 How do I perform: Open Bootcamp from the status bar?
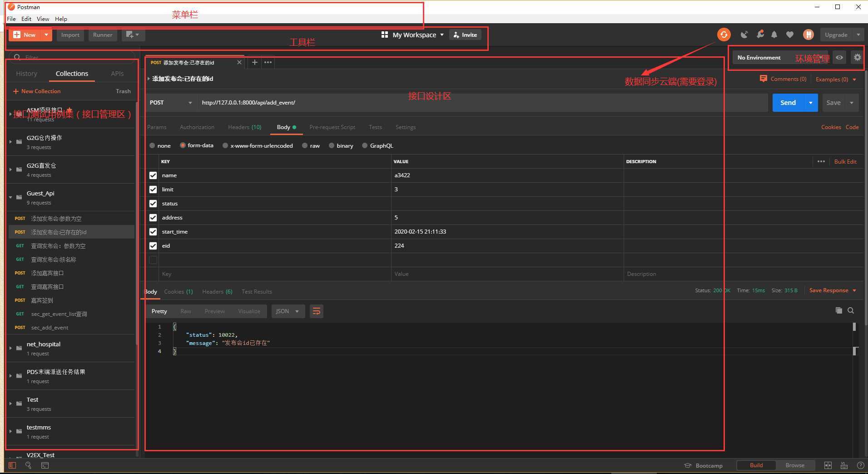click(704, 465)
